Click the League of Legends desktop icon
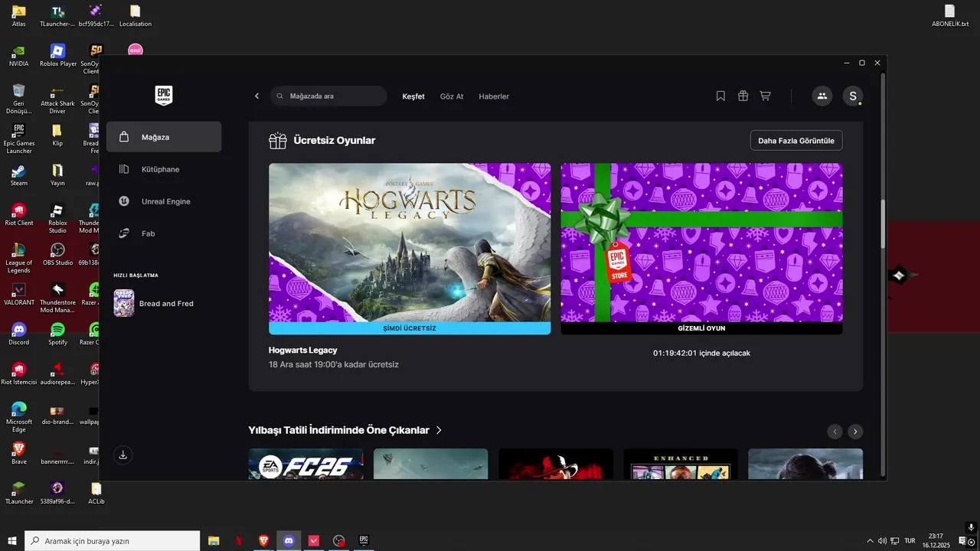This screenshot has width=980, height=551. tap(19, 259)
